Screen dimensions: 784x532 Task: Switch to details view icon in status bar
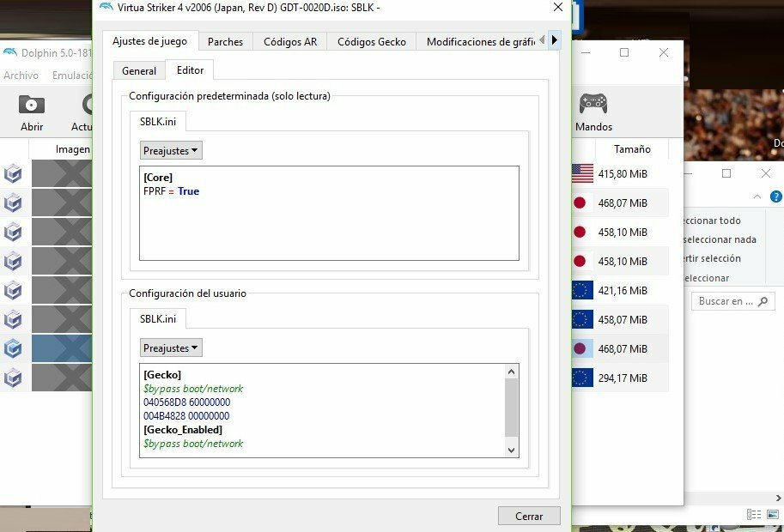point(753,515)
